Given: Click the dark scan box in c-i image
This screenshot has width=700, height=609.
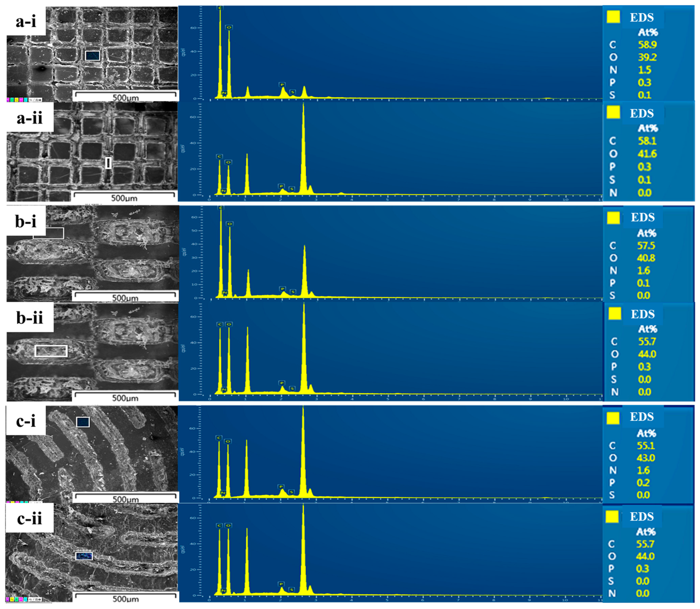Looking at the screenshot, I should pos(82,422).
